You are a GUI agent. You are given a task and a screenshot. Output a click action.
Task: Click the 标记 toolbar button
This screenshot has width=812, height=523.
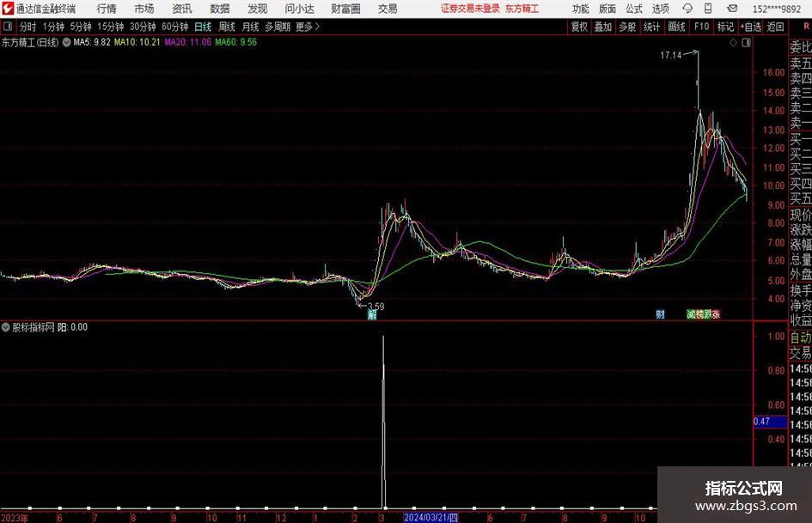click(x=725, y=27)
